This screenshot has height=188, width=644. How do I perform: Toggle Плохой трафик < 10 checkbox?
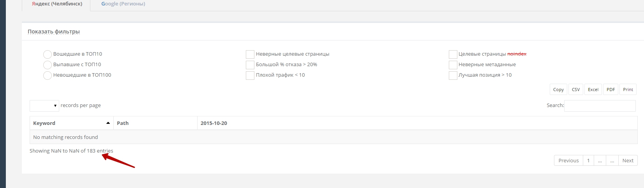pos(250,75)
